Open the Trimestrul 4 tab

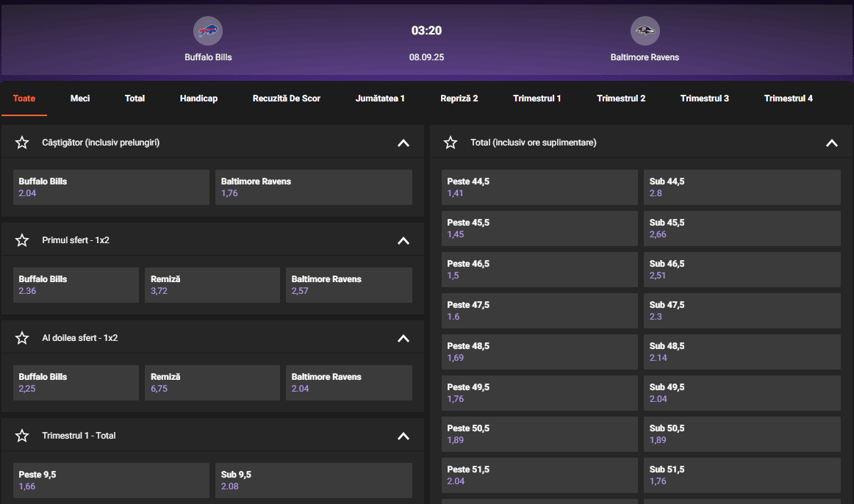[788, 98]
